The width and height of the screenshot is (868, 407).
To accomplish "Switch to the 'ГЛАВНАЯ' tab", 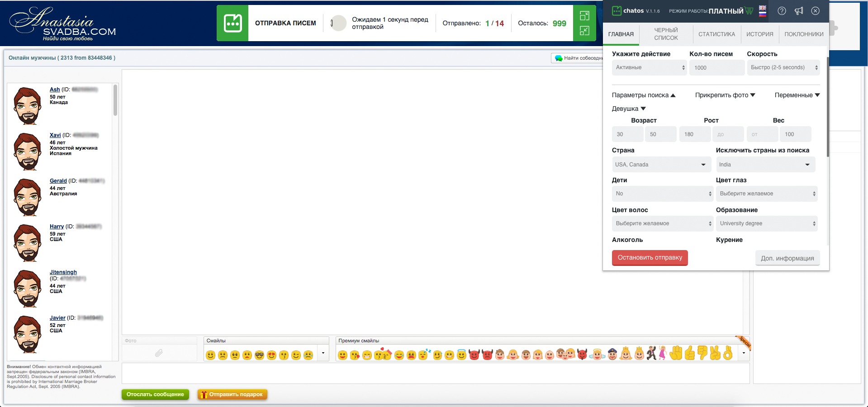I will coord(621,34).
